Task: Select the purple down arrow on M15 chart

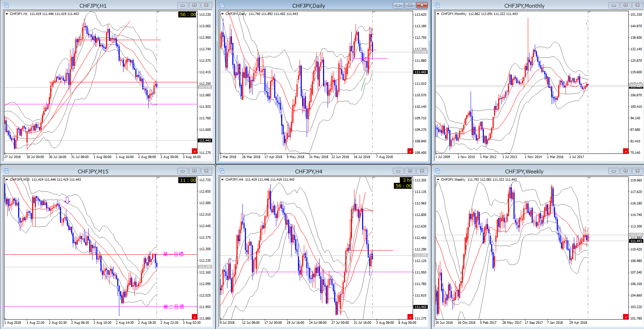Action: point(67,200)
